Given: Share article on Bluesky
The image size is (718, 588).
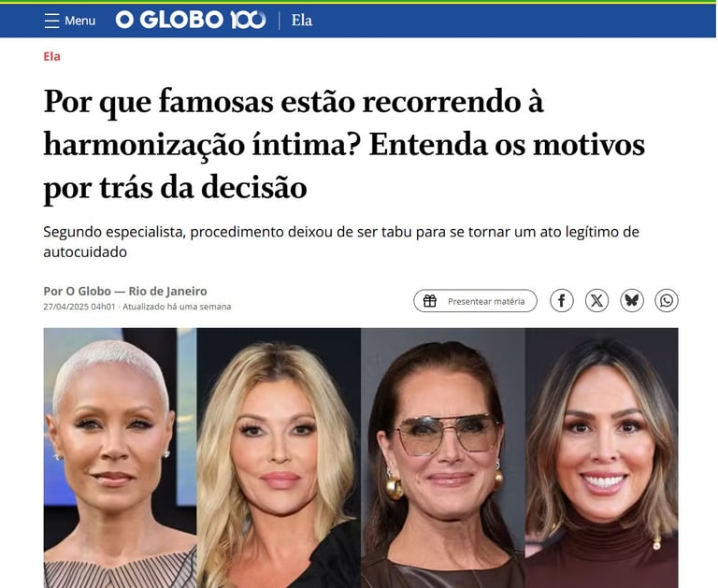Looking at the screenshot, I should pos(632,301).
